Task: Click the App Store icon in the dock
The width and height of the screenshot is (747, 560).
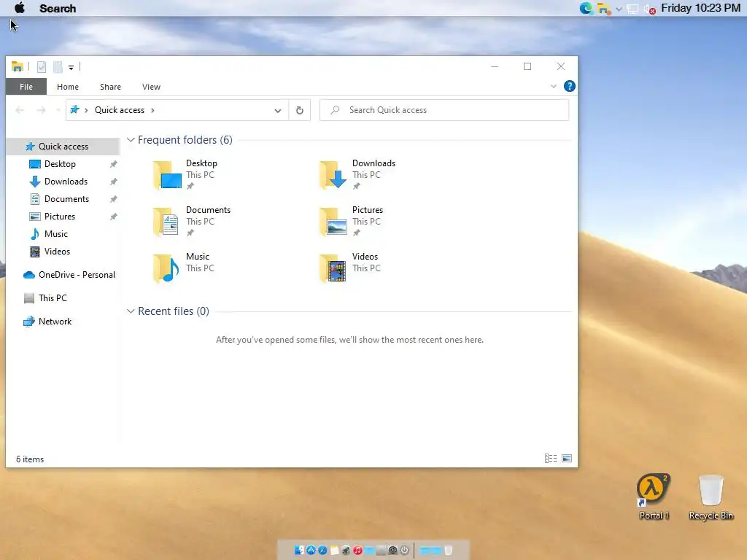Action: tap(311, 551)
